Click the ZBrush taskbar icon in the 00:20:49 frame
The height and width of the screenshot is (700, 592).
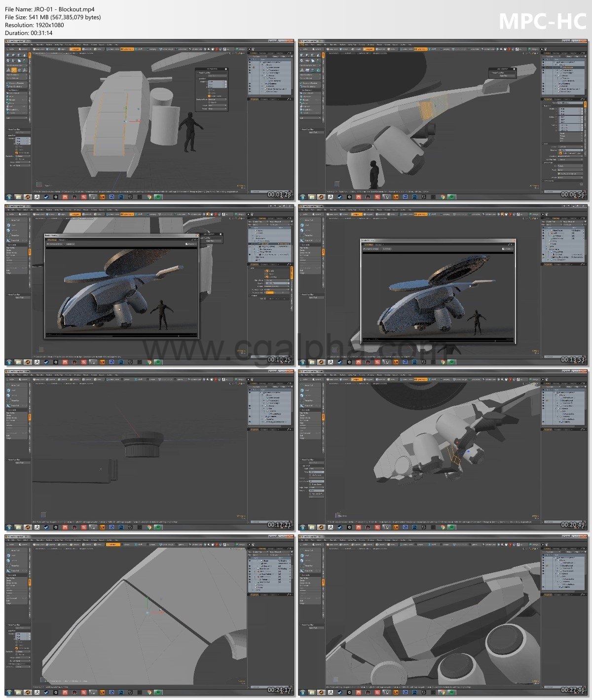331,526
